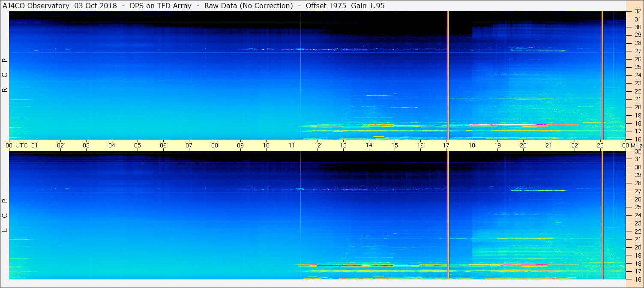644x288 pixels.
Task: Click the 32 MHz label on the LCP frequency scale
Action: pos(638,151)
